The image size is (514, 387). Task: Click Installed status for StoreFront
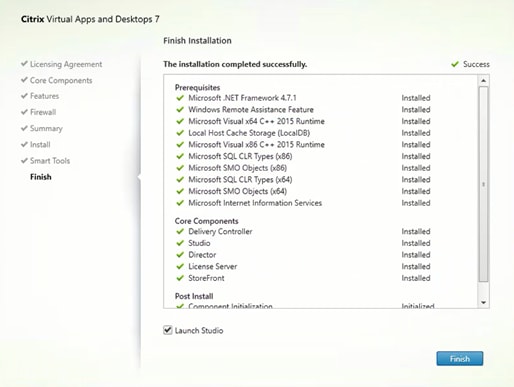pos(416,278)
